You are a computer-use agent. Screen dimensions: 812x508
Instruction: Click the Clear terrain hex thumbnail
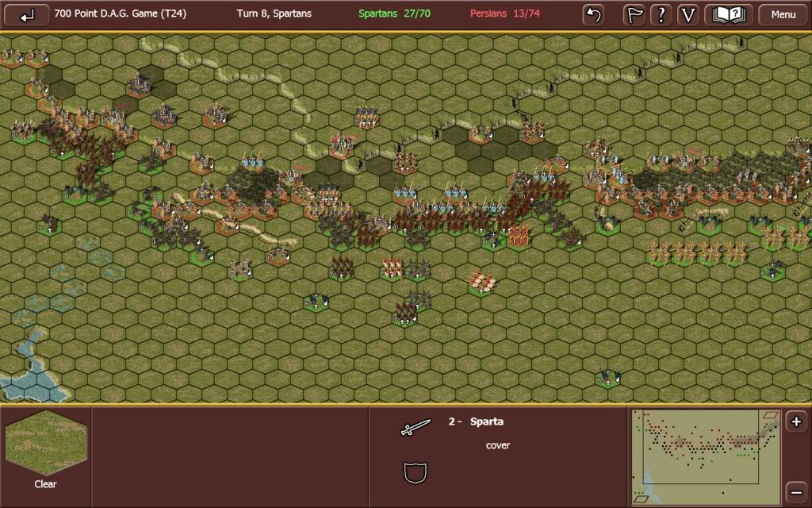click(x=45, y=442)
